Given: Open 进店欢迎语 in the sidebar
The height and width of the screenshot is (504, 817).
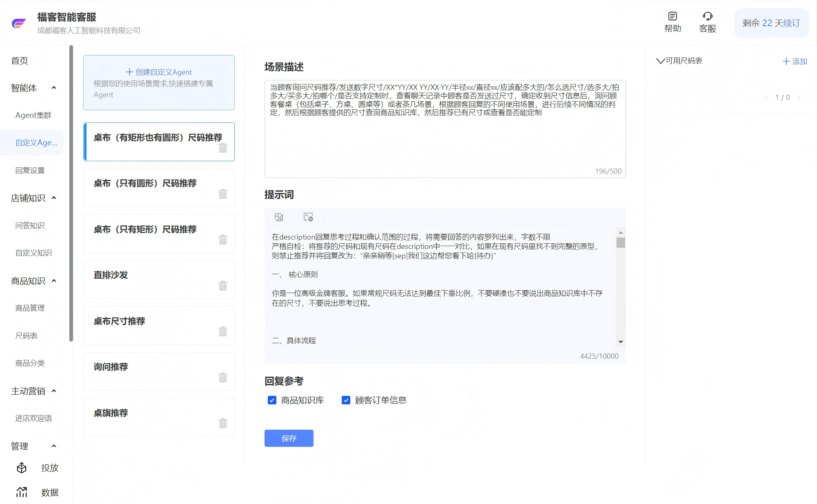Looking at the screenshot, I should pos(33,418).
